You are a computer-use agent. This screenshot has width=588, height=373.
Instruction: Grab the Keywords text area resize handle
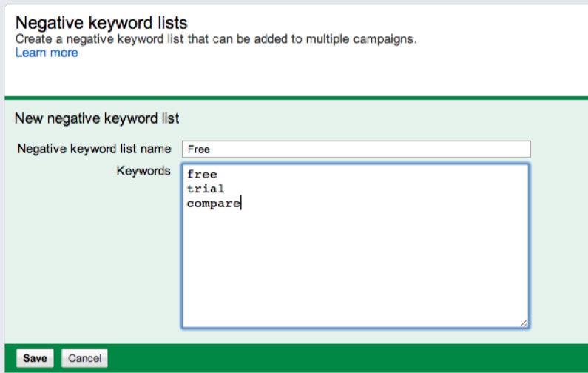[x=524, y=323]
